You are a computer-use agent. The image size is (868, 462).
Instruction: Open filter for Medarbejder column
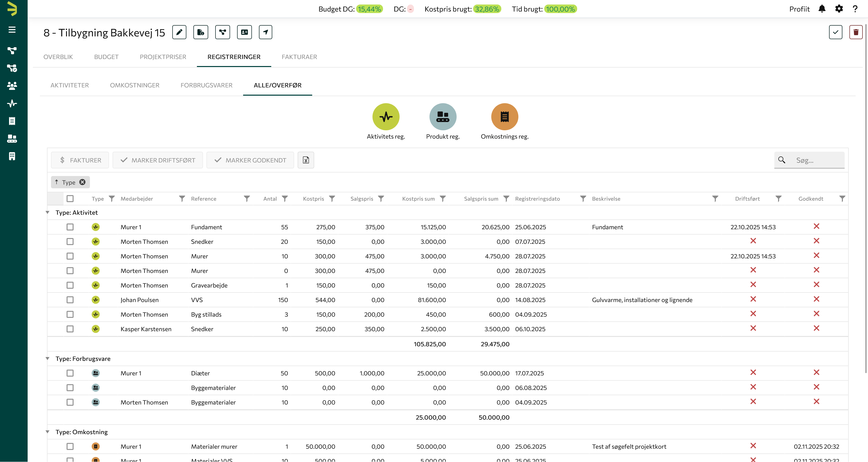pyautogui.click(x=182, y=198)
